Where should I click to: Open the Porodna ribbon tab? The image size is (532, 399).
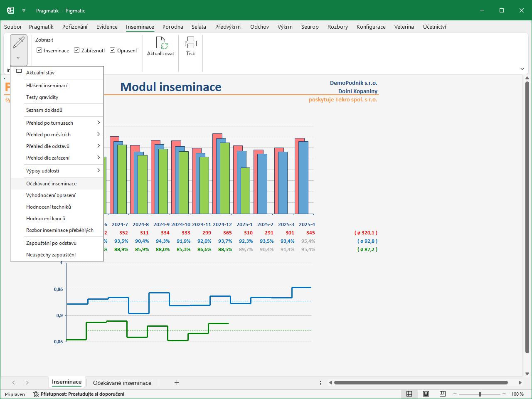coord(173,27)
